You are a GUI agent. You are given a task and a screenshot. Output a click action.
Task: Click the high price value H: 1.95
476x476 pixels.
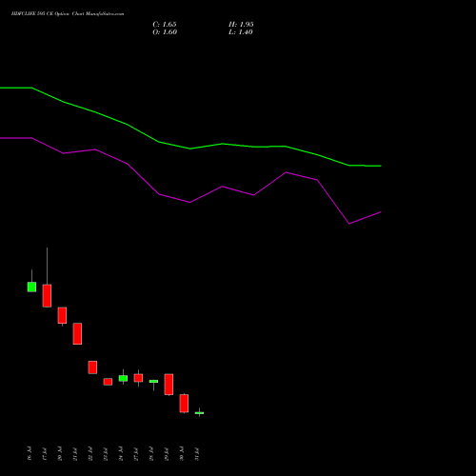pos(241,25)
